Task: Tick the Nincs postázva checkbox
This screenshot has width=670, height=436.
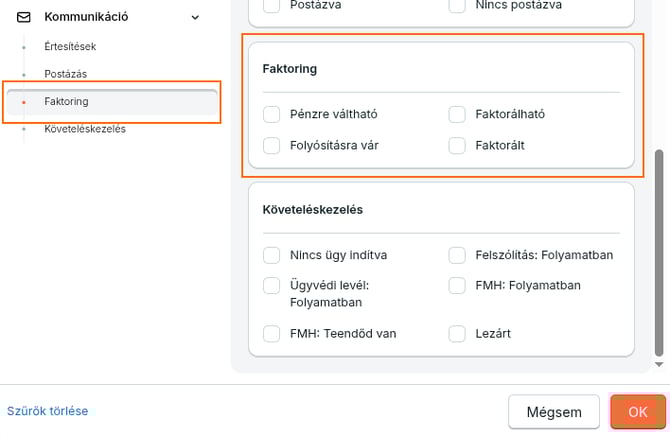Action: tap(457, 6)
